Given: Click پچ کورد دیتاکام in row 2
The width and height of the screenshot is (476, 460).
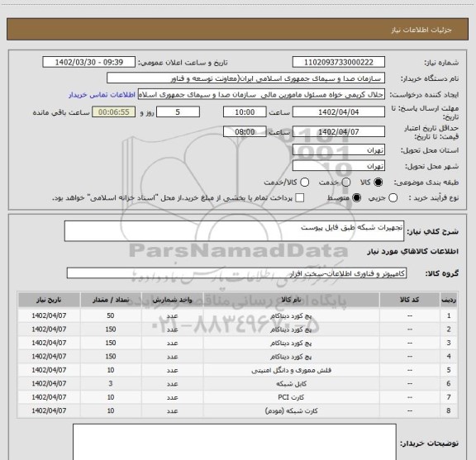Looking at the screenshot, I should pyautogui.click(x=291, y=330).
